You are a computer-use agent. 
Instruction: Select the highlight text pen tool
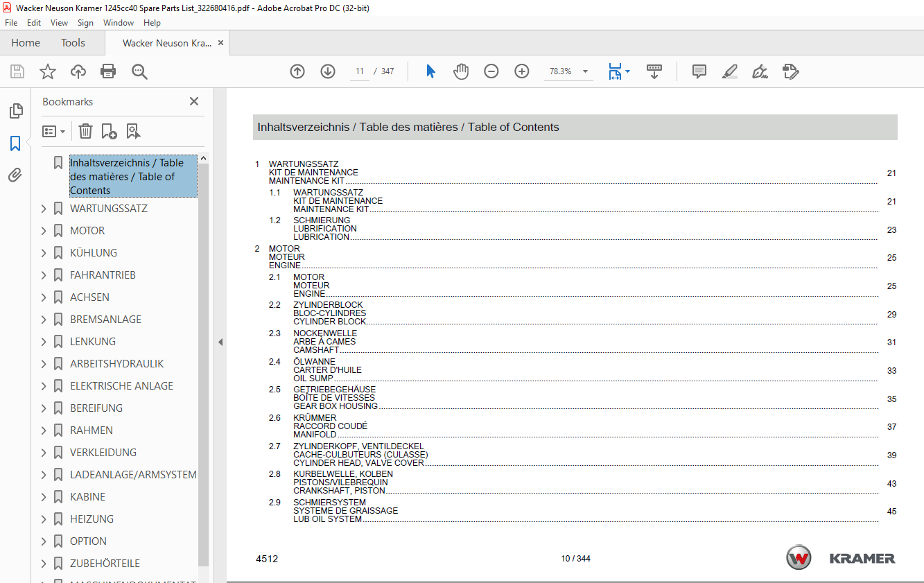(729, 71)
